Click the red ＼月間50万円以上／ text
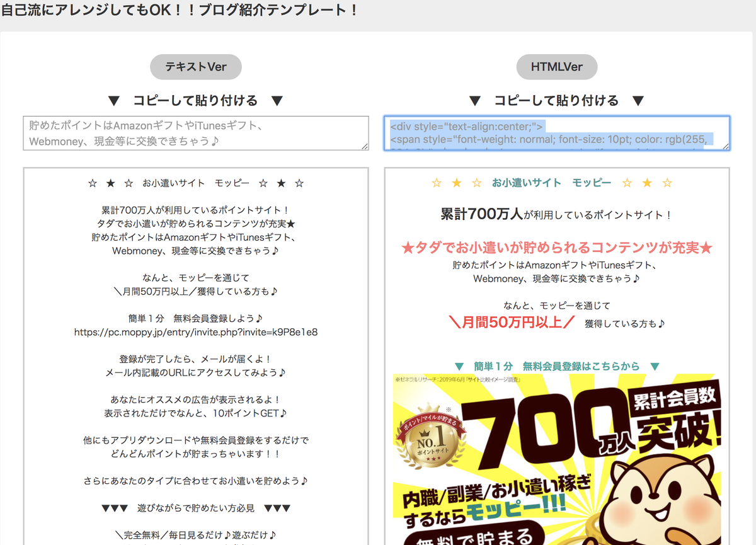This screenshot has width=756, height=545. (511, 322)
